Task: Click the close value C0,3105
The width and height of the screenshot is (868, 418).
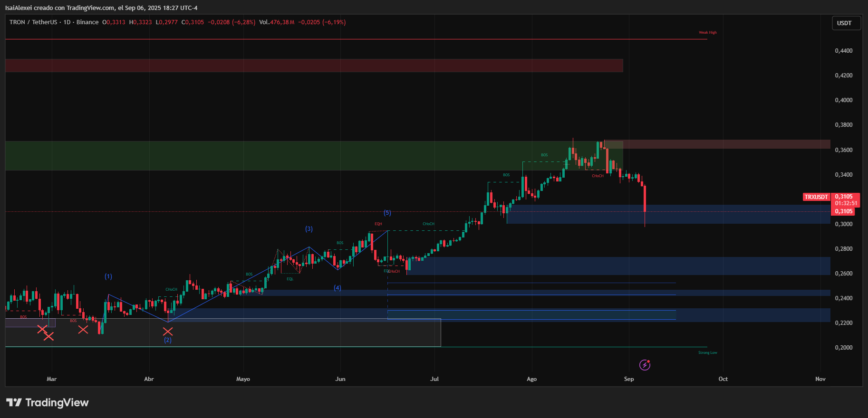Action: pyautogui.click(x=193, y=22)
